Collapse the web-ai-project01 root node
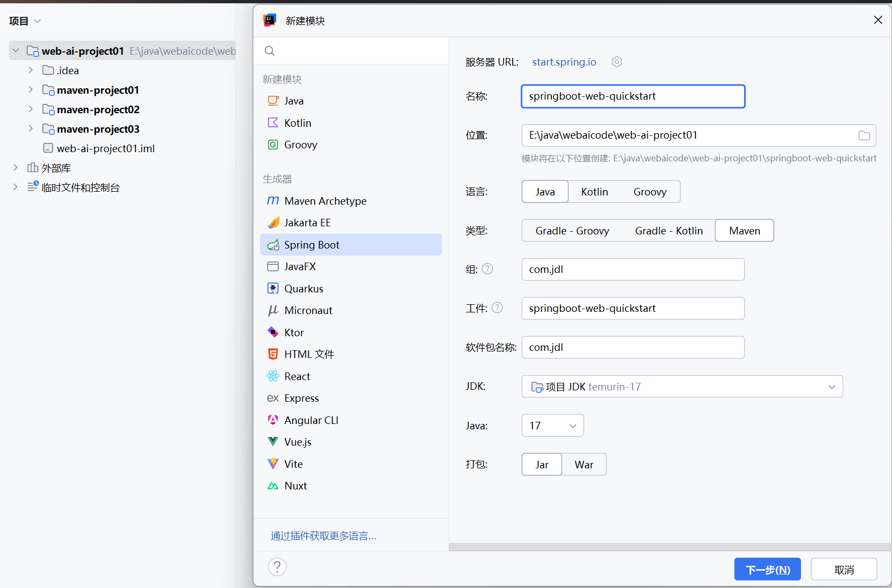 coord(16,50)
